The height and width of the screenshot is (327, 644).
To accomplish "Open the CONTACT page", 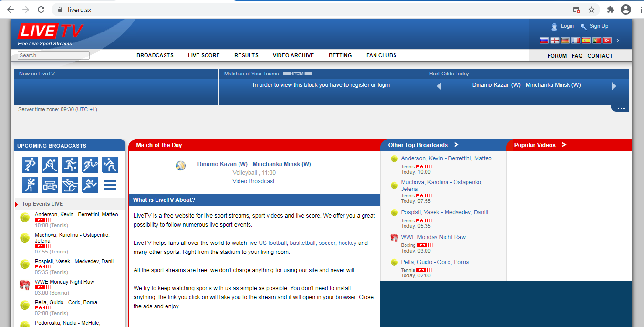I will click(600, 56).
